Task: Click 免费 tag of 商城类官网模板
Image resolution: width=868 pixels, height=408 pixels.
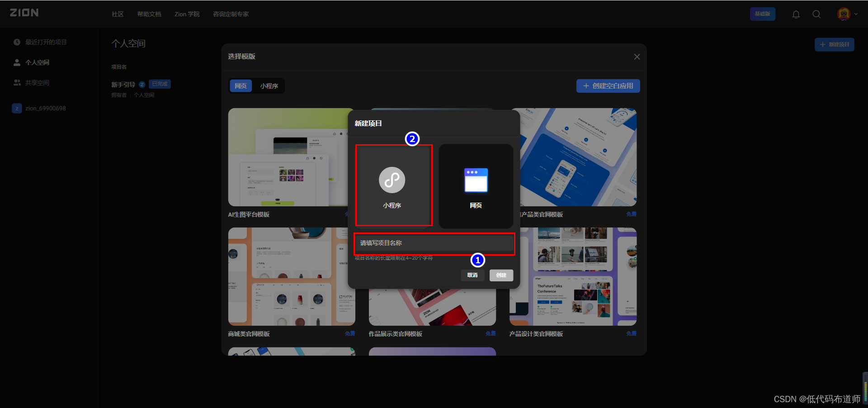Action: coord(350,333)
